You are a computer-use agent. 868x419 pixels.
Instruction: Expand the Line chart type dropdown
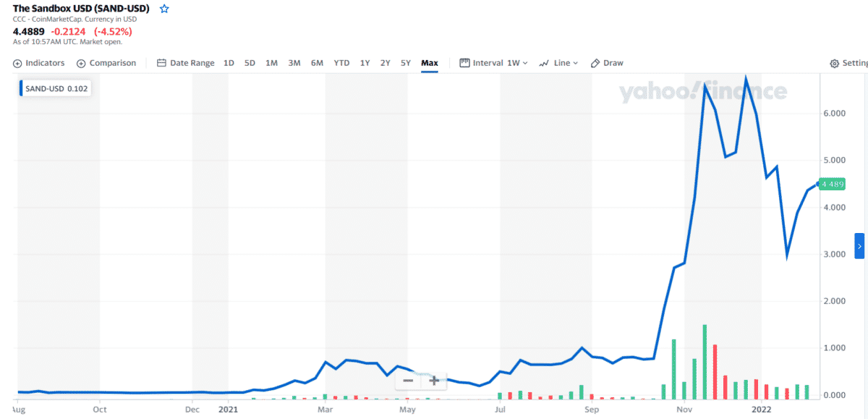coord(558,63)
